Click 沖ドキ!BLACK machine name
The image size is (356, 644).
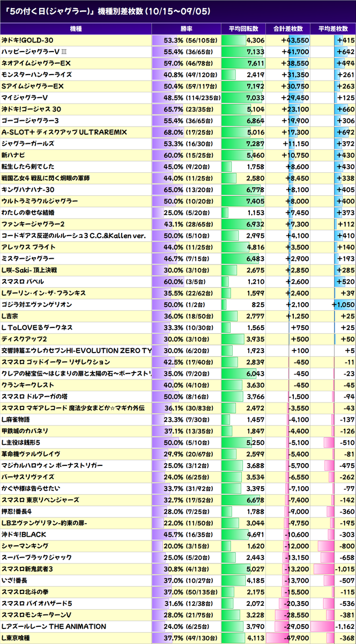[x=24, y=534]
